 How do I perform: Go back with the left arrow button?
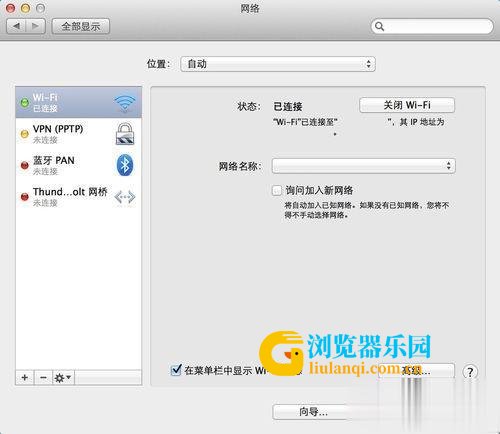(x=16, y=26)
